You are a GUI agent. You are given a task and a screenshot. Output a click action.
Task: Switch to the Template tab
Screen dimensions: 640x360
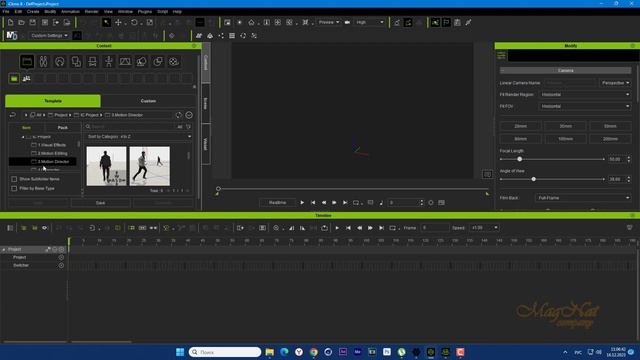(53, 101)
